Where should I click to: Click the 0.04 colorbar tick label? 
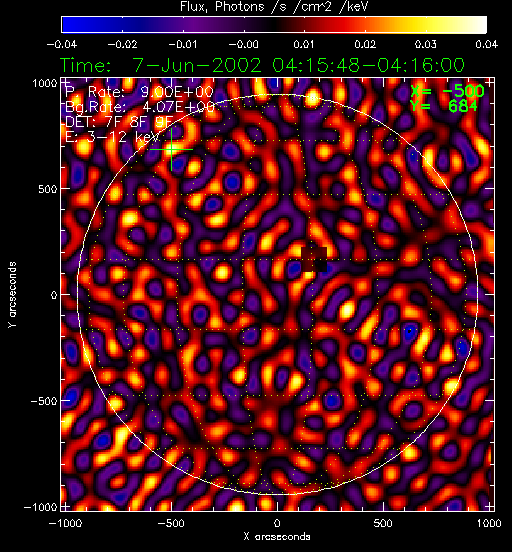click(x=486, y=44)
